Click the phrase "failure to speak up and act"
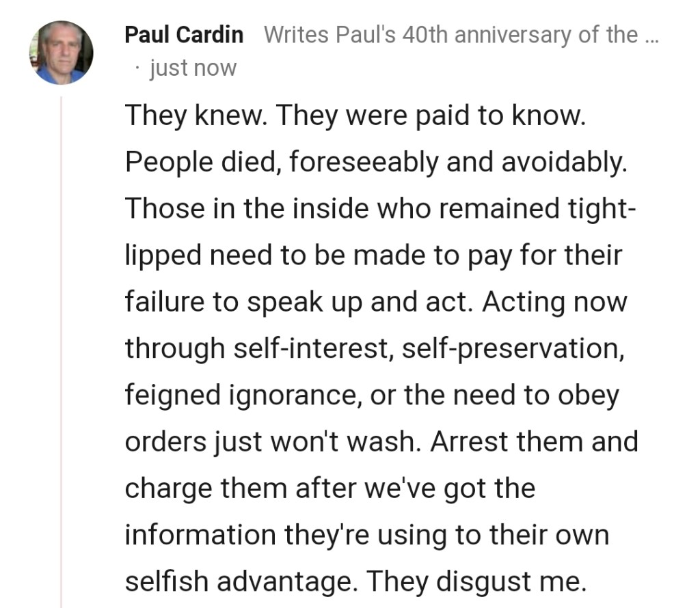 299,302
